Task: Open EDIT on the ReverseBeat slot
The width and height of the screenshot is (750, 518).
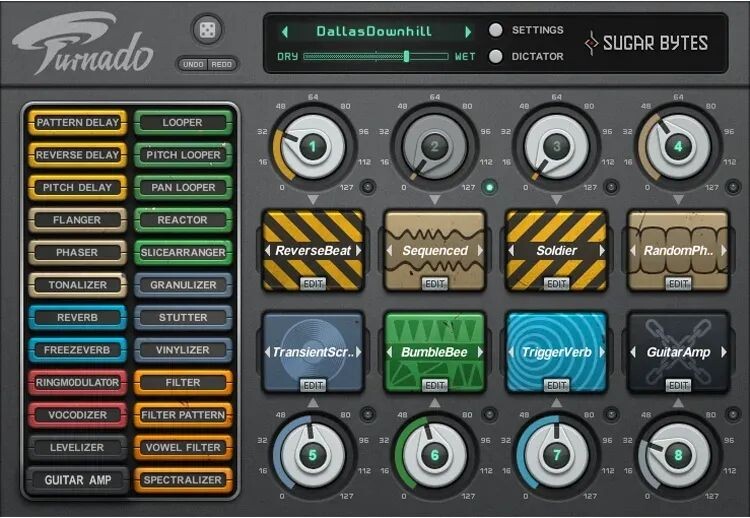Action: pos(313,284)
